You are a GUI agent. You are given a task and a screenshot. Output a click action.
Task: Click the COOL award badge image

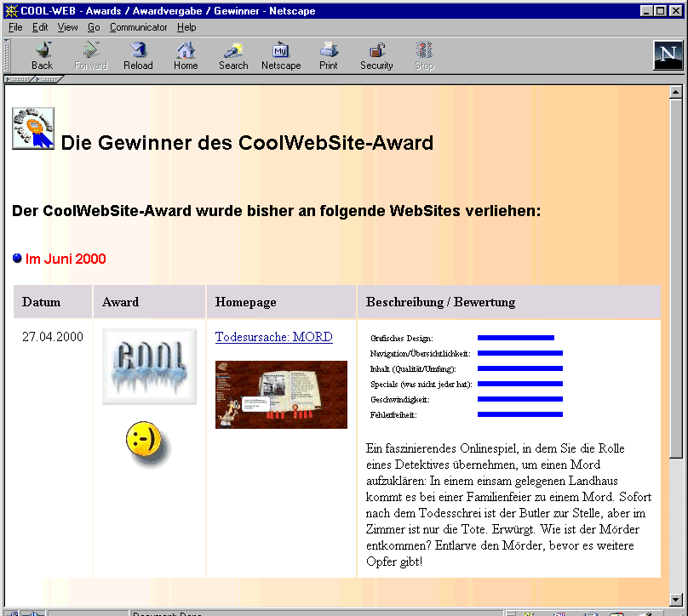(x=149, y=367)
